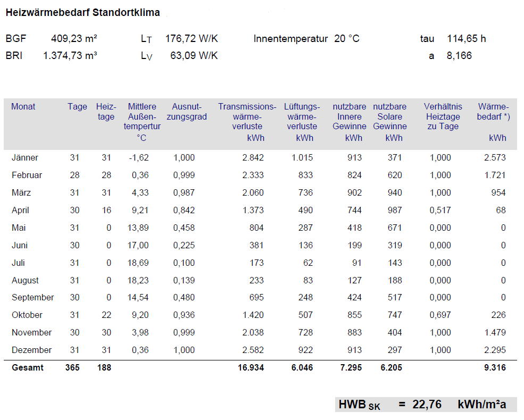This screenshot has height=420, width=524.
Task: Select the tau value 114,65 h
Action: point(466,39)
